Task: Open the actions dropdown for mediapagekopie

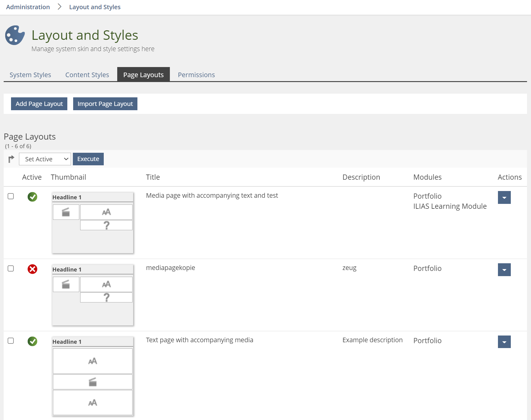Action: pyautogui.click(x=504, y=270)
